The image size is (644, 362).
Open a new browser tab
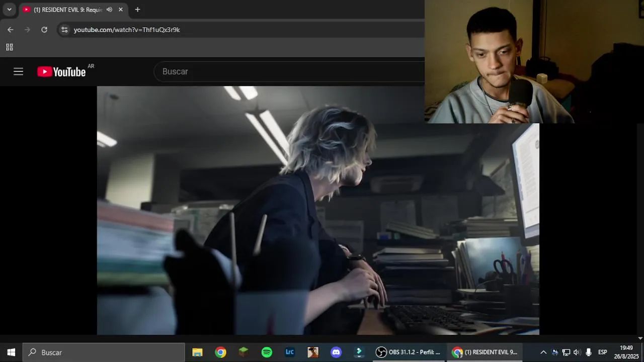coord(137,10)
